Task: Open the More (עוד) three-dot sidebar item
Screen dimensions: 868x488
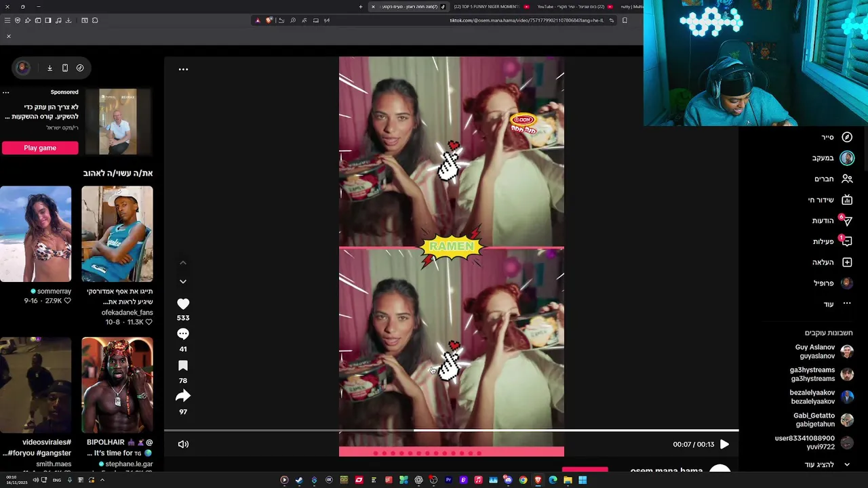Action: 837,304
